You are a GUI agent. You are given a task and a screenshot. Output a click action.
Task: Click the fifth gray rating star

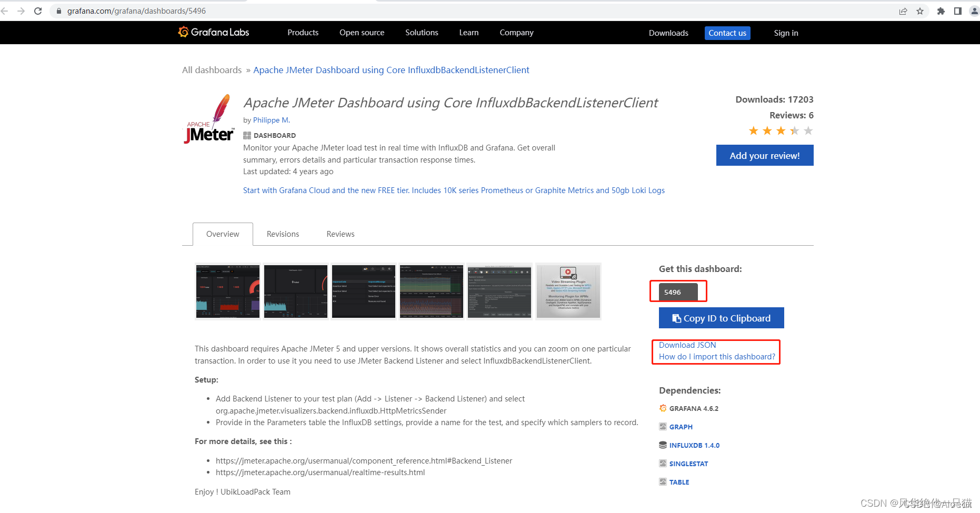click(808, 130)
